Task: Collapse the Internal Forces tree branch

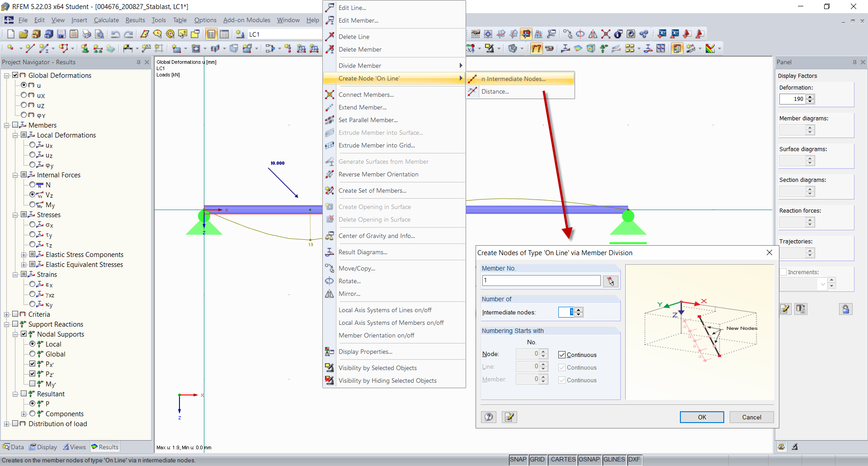Action: [15, 175]
